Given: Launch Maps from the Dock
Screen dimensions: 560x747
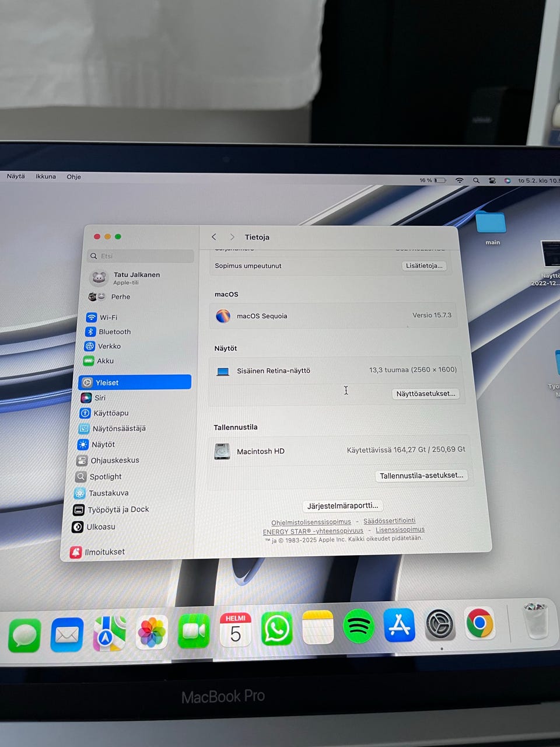Looking at the screenshot, I should tap(110, 633).
